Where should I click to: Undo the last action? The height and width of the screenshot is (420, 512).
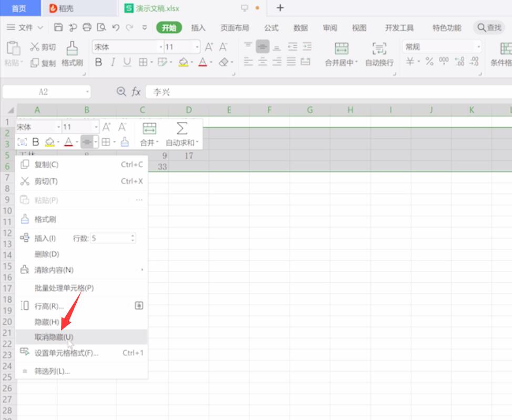click(116, 27)
